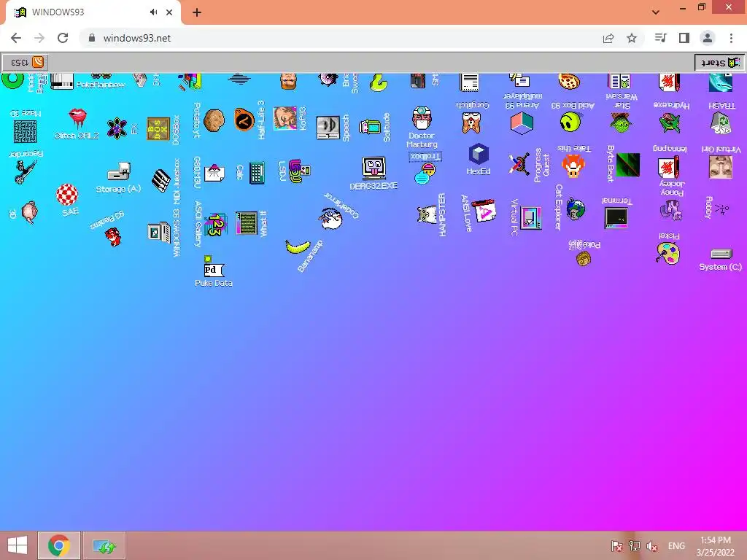Viewport: 747px width, 560px height.
Task: Launch the Solitude game icon
Action: click(370, 127)
